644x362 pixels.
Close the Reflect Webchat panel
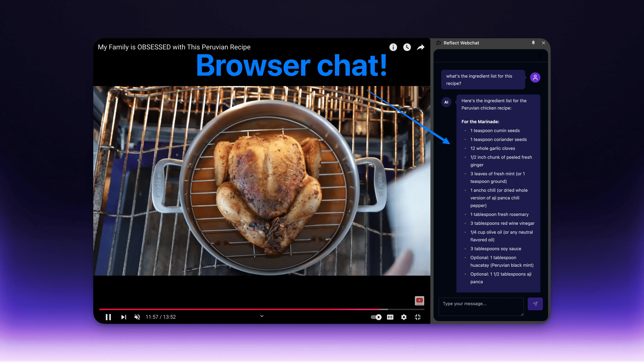(x=544, y=43)
